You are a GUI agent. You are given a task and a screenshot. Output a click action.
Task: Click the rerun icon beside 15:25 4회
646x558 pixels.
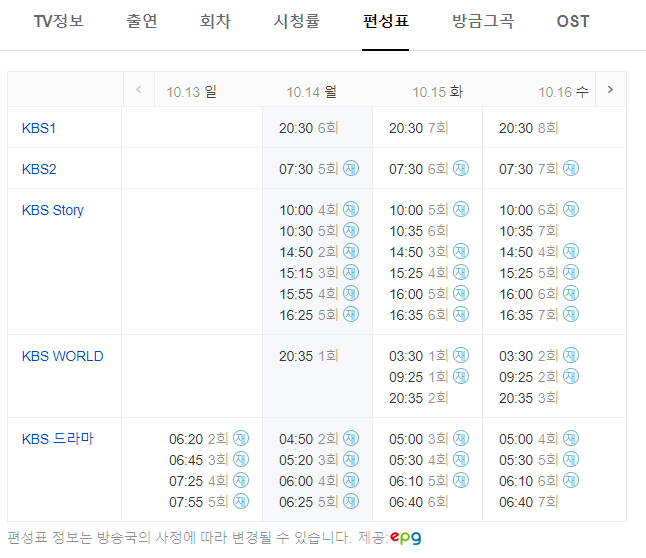pos(461,272)
